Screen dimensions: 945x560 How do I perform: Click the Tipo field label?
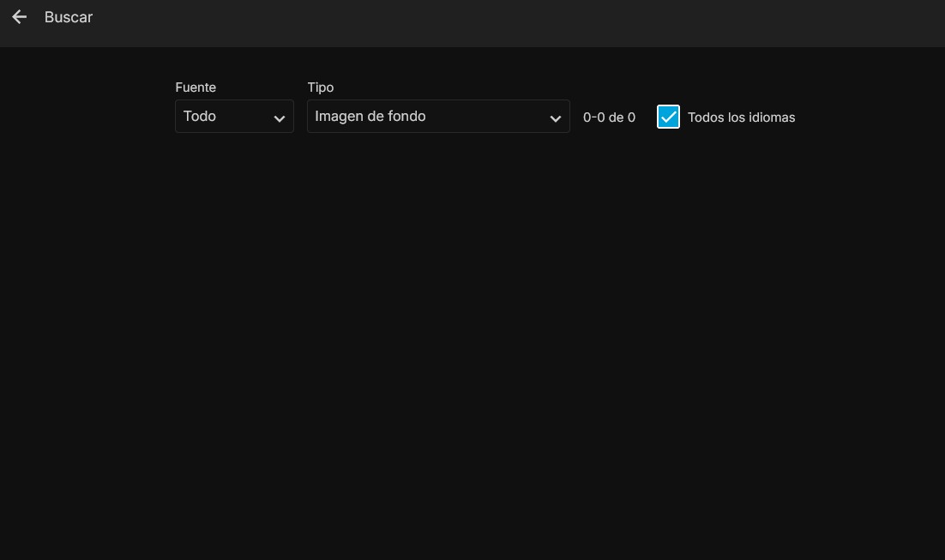[320, 87]
